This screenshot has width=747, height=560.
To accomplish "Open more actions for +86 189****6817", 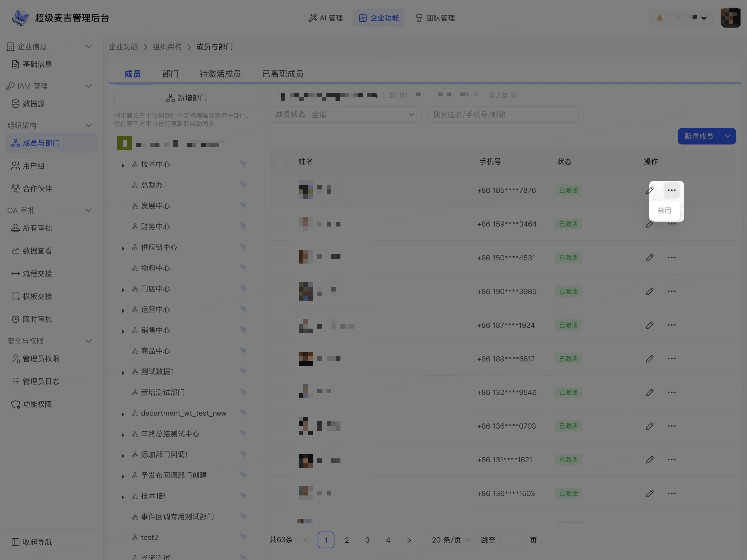I will click(x=671, y=358).
